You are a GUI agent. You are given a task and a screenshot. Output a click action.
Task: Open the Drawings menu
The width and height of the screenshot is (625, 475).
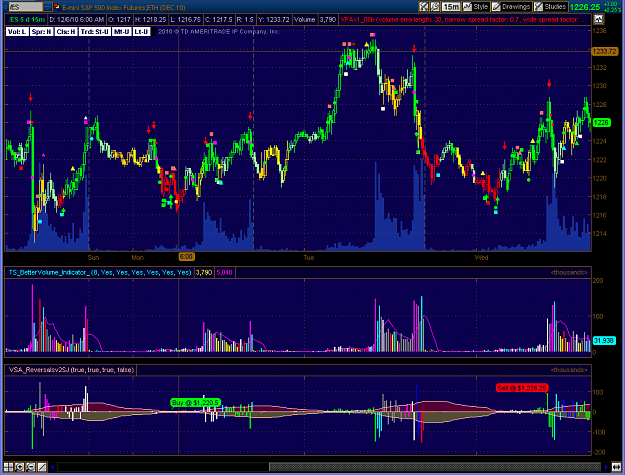tap(511, 7)
